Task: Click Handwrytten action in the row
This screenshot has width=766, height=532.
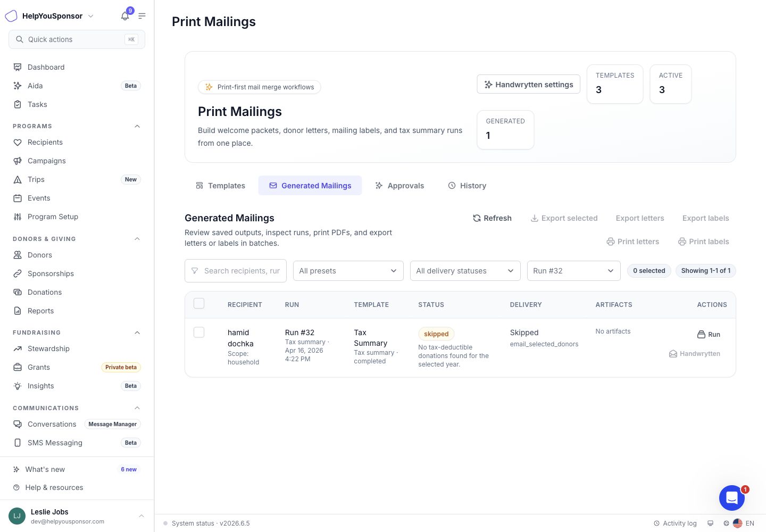Action: [695, 354]
